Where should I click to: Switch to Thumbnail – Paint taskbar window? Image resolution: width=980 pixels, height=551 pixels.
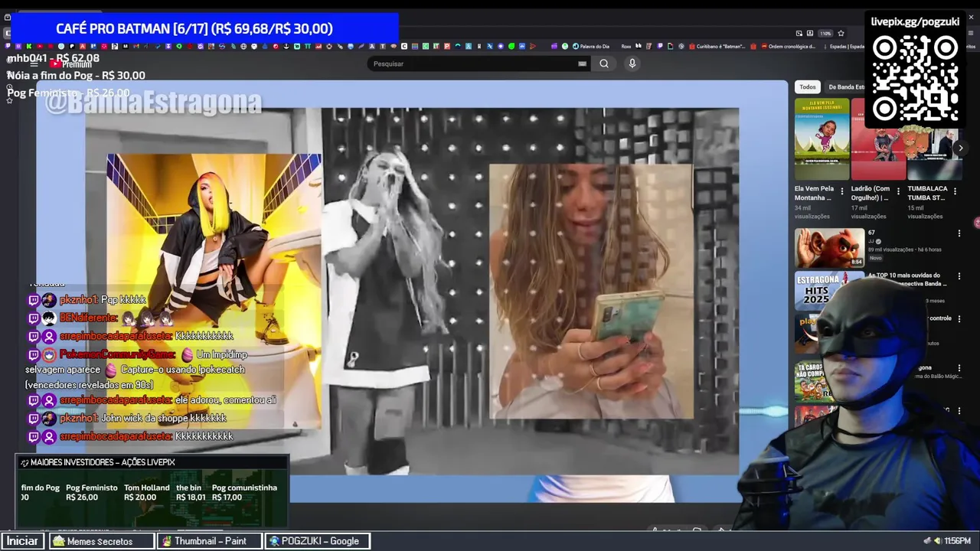coord(210,541)
